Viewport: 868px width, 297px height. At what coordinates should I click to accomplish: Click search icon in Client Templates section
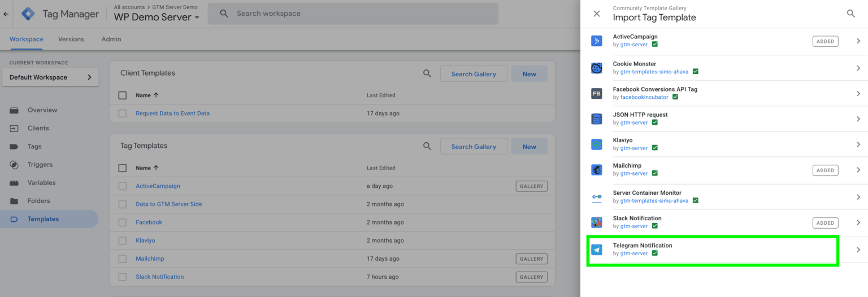(428, 73)
